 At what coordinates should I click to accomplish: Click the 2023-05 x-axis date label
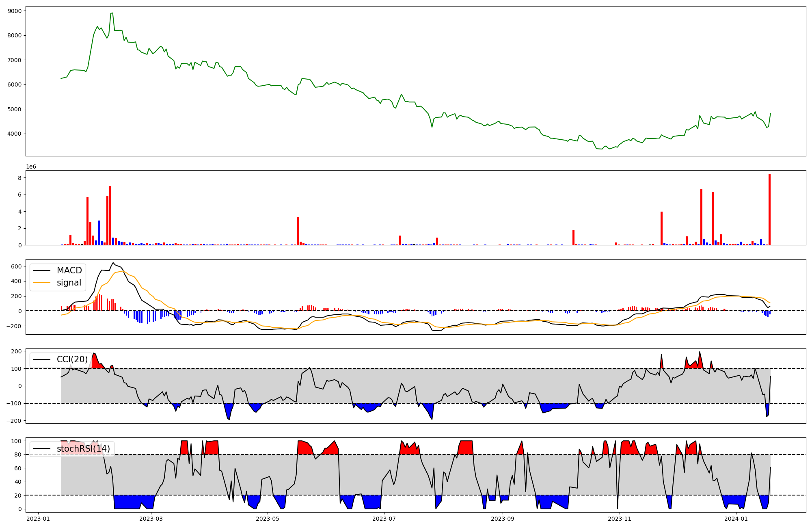(268, 519)
